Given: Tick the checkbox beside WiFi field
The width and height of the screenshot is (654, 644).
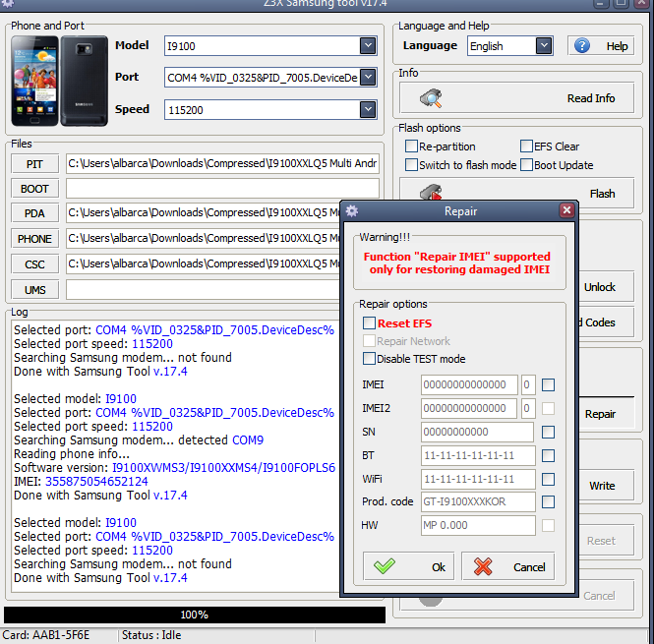Looking at the screenshot, I should coord(548,479).
